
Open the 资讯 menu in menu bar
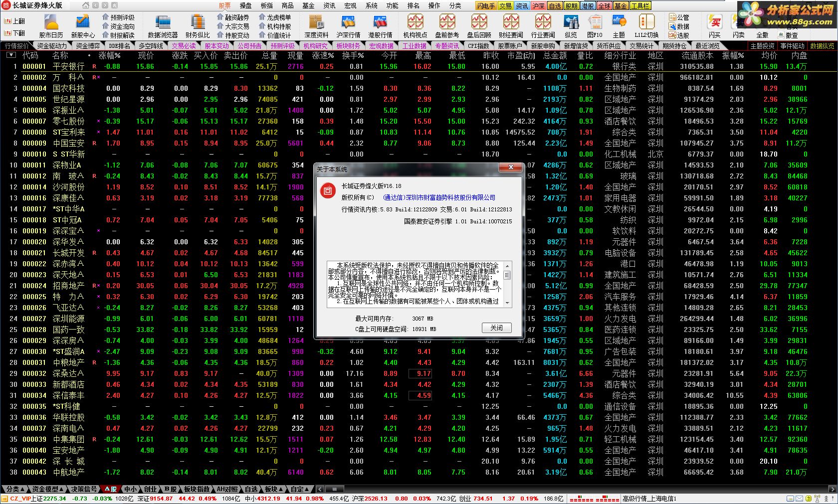click(x=329, y=6)
